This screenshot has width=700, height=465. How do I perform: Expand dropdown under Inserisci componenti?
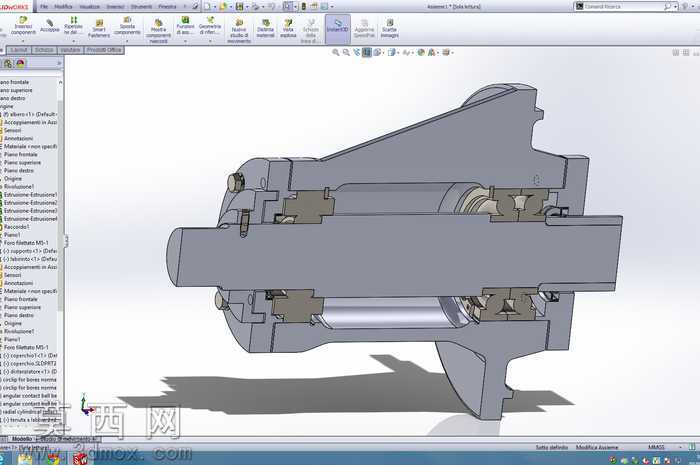click(23, 41)
